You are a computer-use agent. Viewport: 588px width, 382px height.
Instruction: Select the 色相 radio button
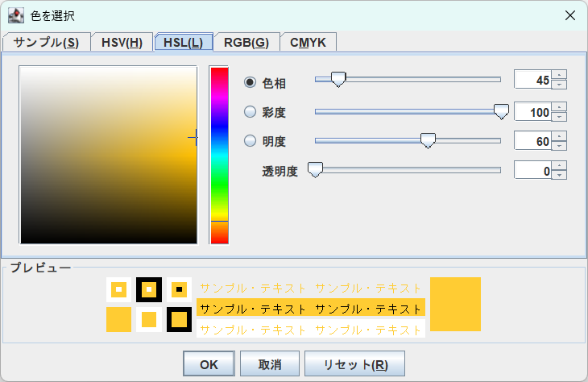251,82
